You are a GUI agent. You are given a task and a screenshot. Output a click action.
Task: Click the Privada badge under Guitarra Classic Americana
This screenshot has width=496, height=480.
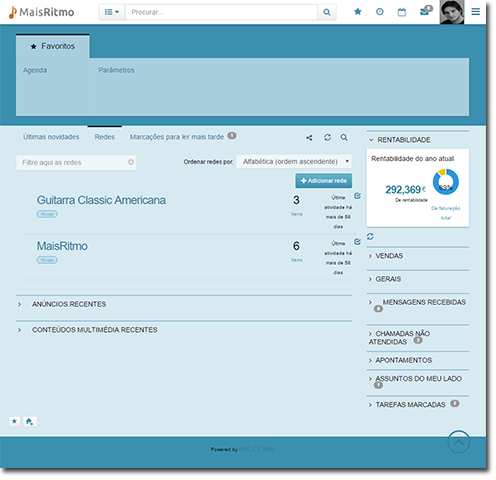[47, 214]
